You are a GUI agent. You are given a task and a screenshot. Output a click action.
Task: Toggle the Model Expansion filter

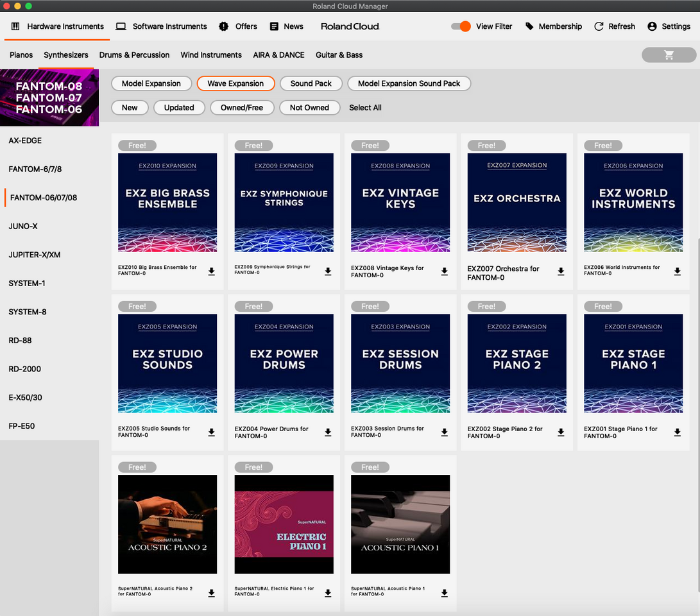click(151, 83)
